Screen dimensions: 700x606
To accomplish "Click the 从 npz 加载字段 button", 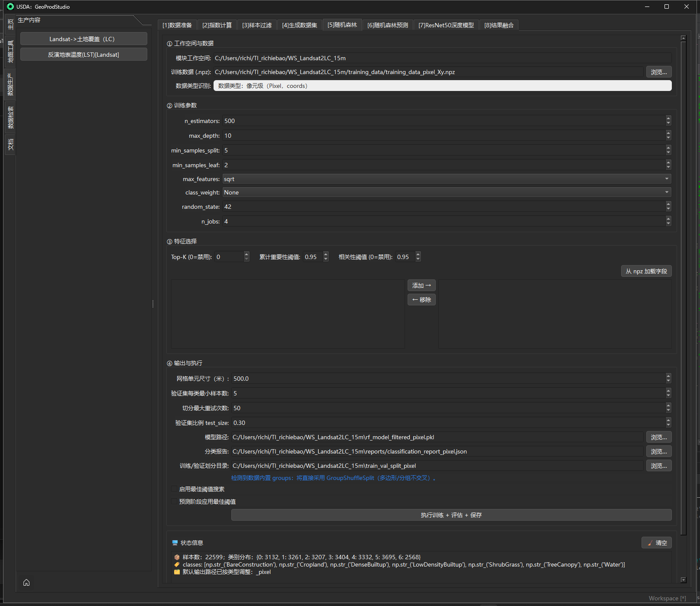I will click(646, 271).
